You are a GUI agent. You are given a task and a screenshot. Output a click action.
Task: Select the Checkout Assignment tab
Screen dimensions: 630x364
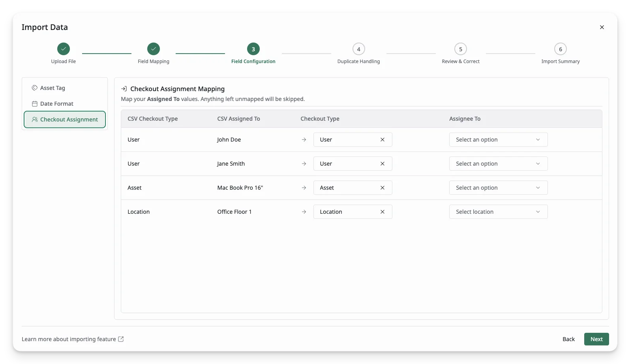[65, 119]
